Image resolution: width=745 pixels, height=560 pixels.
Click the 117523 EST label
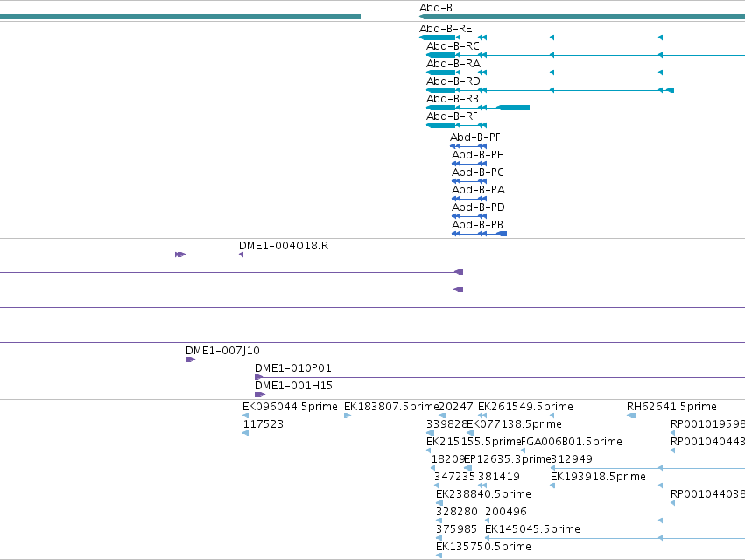coord(264,424)
